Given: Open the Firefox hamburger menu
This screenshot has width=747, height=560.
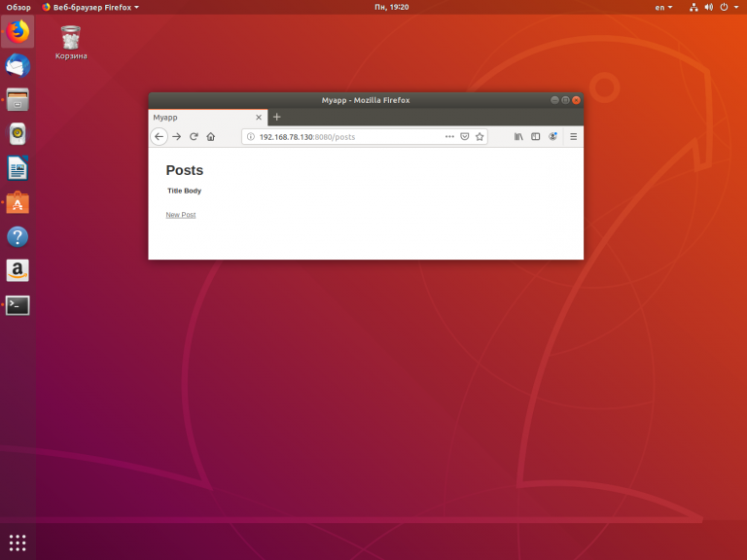Looking at the screenshot, I should coord(574,137).
